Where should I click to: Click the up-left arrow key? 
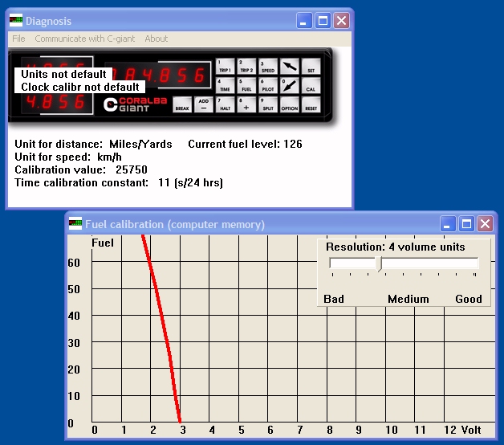pyautogui.click(x=290, y=67)
